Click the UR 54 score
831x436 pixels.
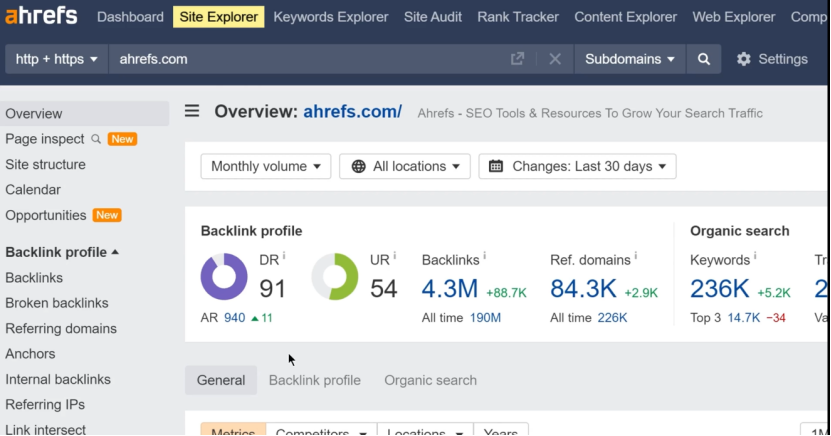click(383, 289)
